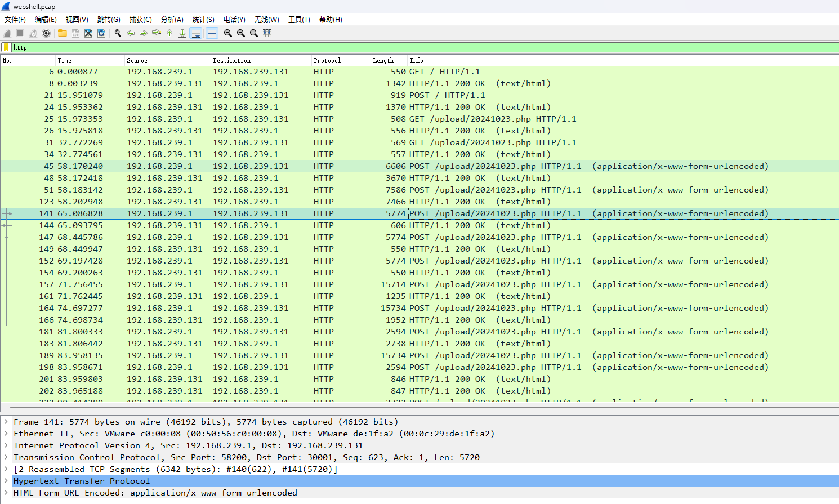Expand the Frame 141 detail row
Viewport: 839px width, 504px height.
click(6, 422)
